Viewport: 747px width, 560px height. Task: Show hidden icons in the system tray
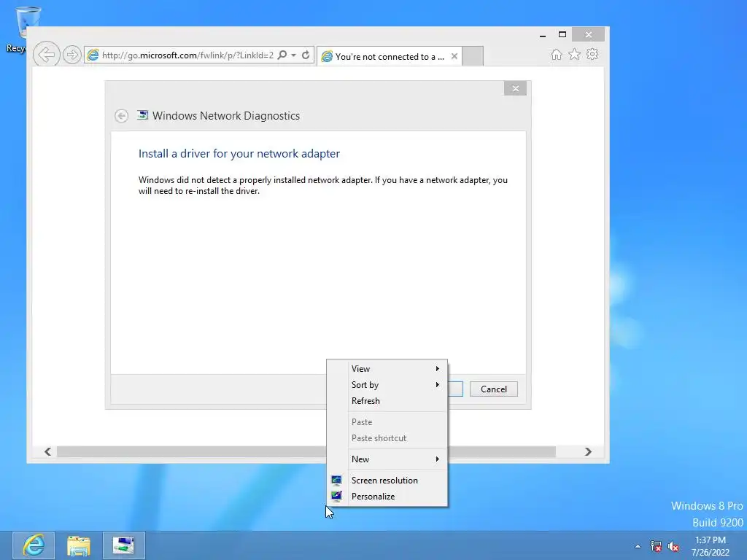pyautogui.click(x=638, y=546)
